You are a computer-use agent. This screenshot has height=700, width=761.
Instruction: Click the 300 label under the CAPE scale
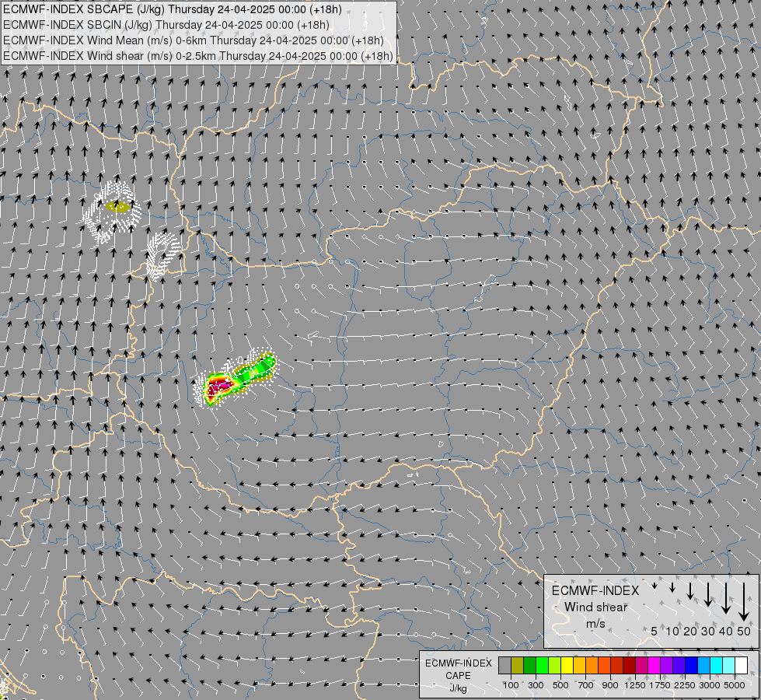pyautogui.click(x=536, y=685)
